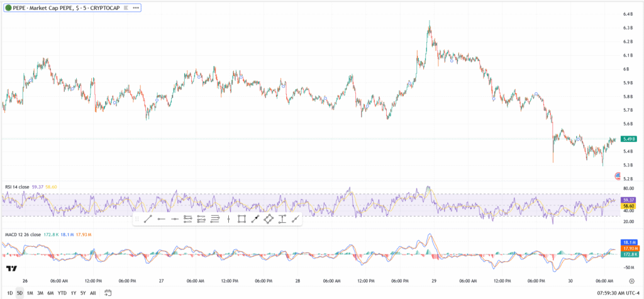The width and height of the screenshot is (644, 299).
Task: Click the orange 17.93 M MACD axis label
Action: (629, 249)
